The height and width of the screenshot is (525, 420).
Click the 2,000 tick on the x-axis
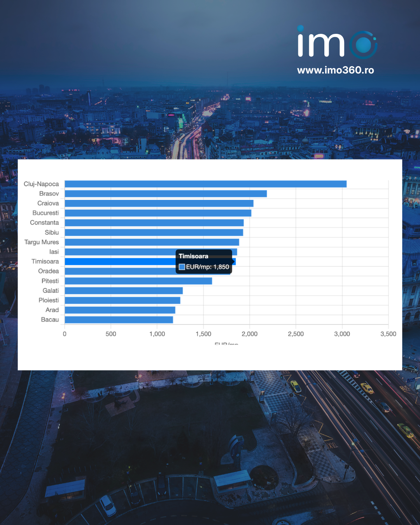pos(250,334)
